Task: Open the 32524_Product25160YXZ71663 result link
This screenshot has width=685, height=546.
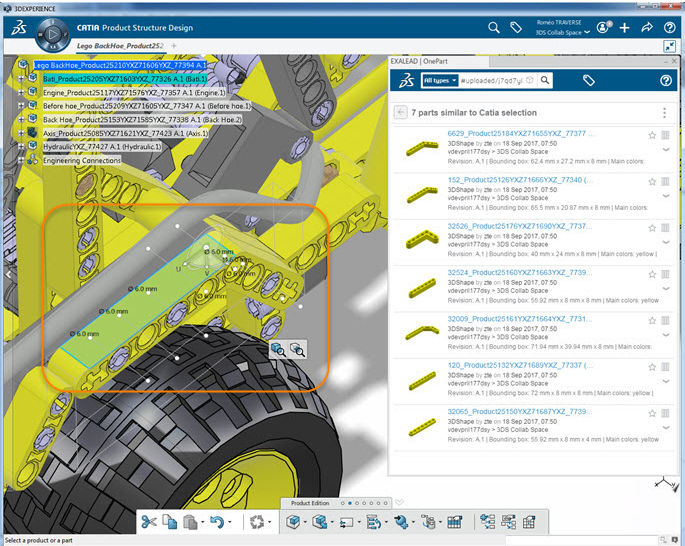Action: (519, 272)
